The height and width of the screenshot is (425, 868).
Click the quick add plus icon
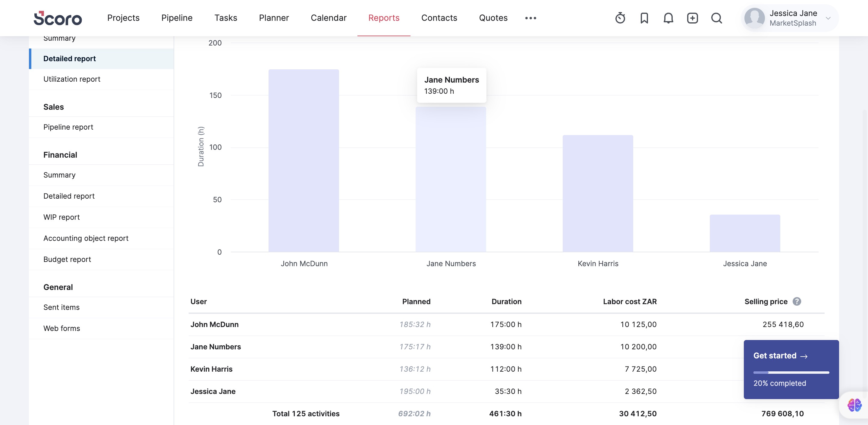point(693,18)
